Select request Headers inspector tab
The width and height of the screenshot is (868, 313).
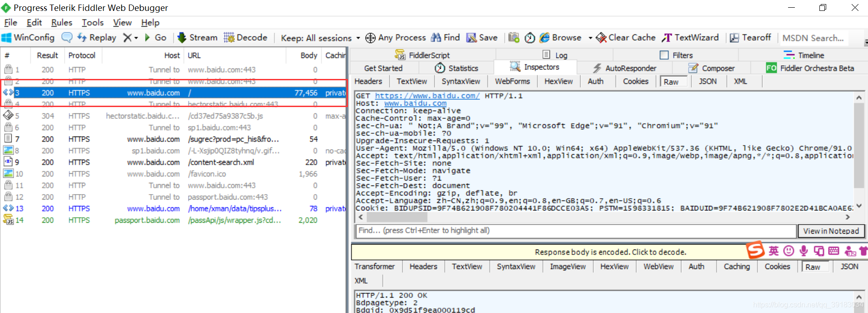(368, 81)
